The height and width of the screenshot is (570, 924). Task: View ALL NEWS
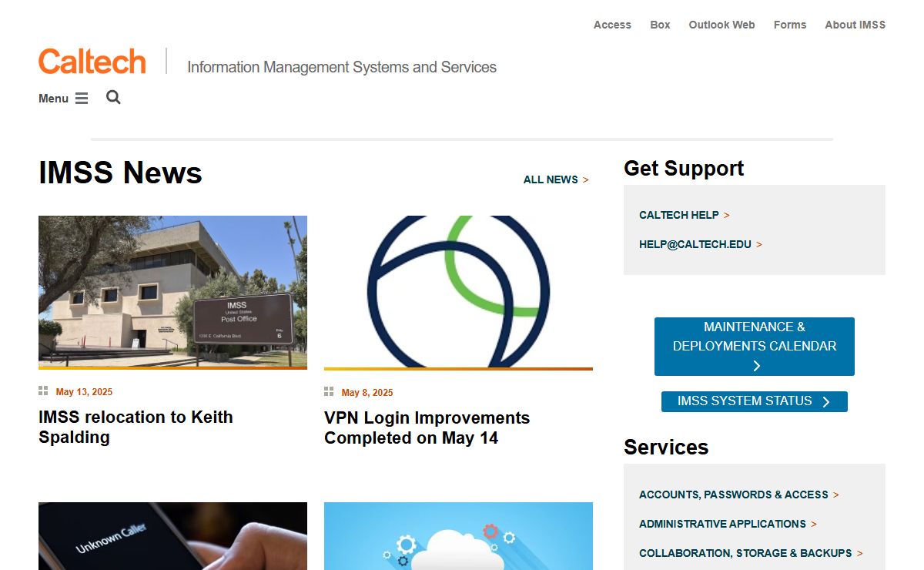coord(556,179)
